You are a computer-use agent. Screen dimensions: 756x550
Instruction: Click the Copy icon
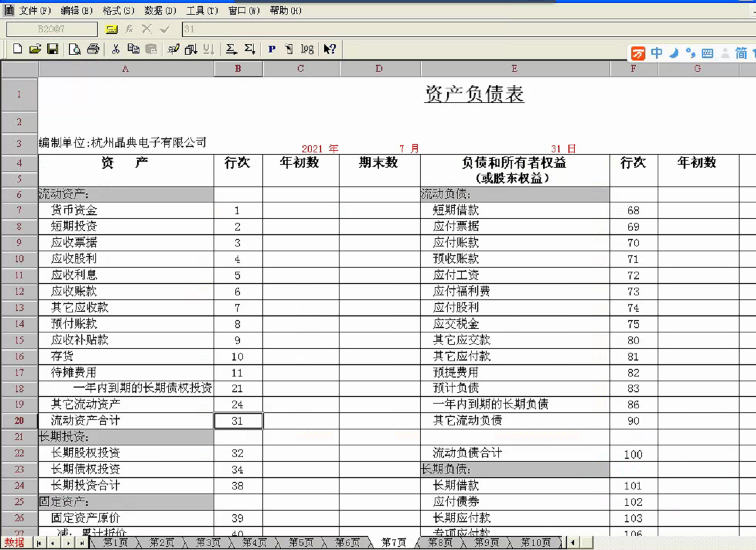point(134,49)
